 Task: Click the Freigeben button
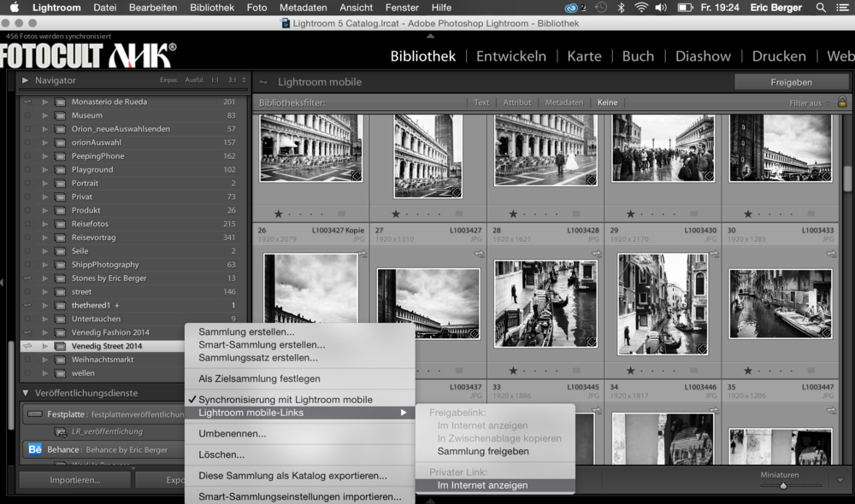tap(791, 82)
